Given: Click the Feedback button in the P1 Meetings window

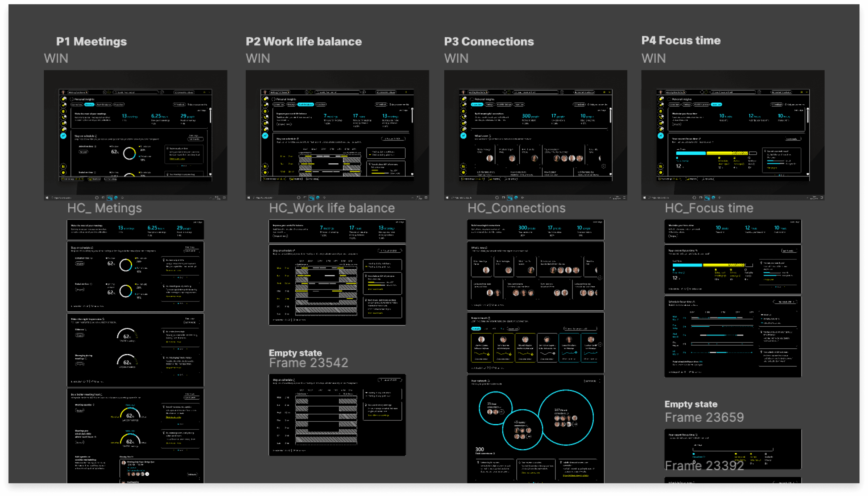Looking at the screenshot, I should click(179, 105).
